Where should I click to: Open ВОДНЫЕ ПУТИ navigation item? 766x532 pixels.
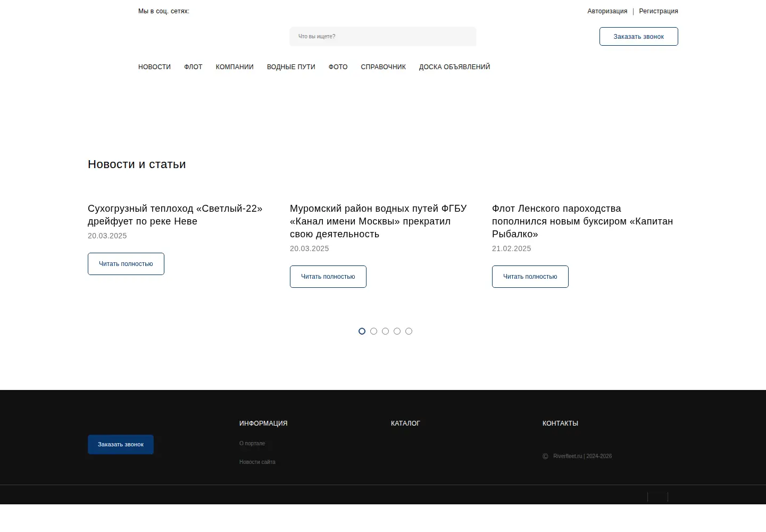point(291,67)
